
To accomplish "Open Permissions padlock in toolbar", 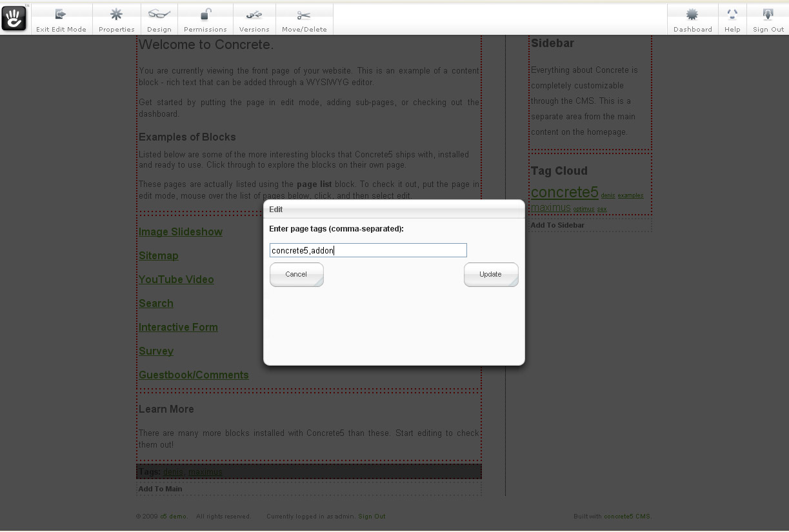I will [206, 19].
